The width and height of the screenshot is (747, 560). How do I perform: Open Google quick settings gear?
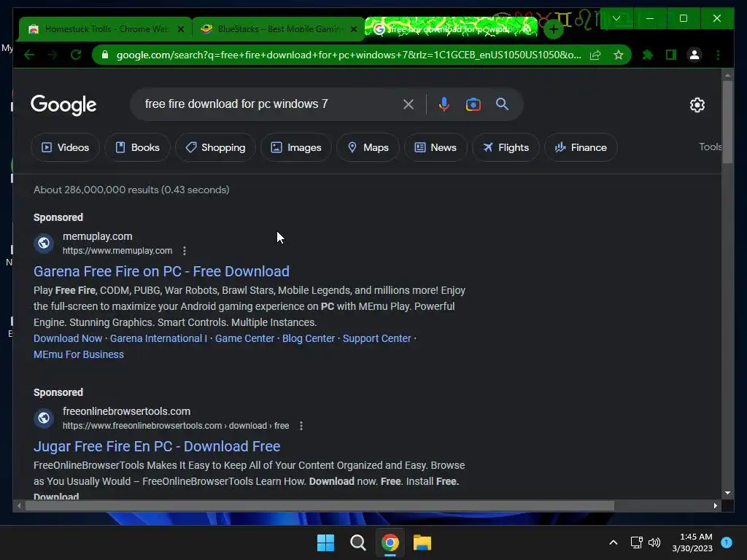click(x=697, y=105)
